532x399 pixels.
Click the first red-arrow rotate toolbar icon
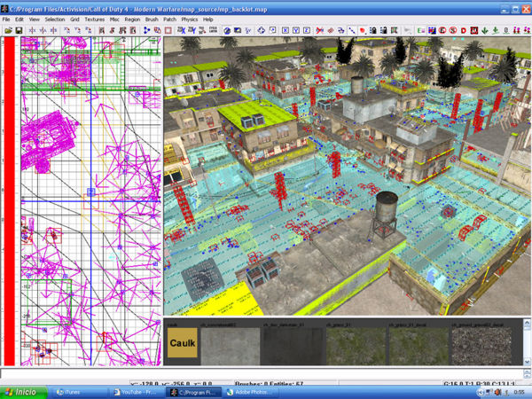click(66, 30)
